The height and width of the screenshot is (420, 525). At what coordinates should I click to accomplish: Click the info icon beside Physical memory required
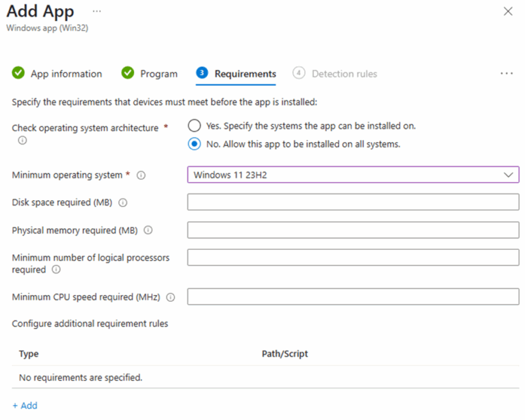pyautogui.click(x=148, y=230)
